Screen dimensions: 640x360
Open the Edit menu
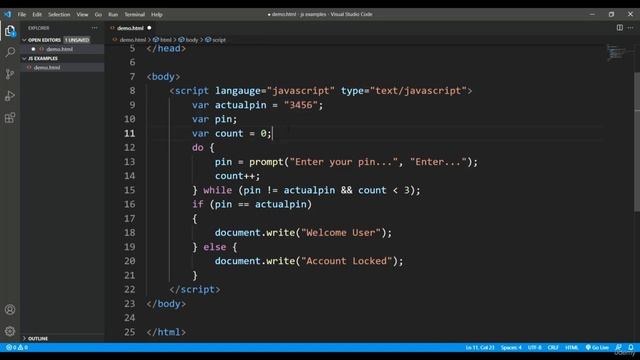(37, 14)
